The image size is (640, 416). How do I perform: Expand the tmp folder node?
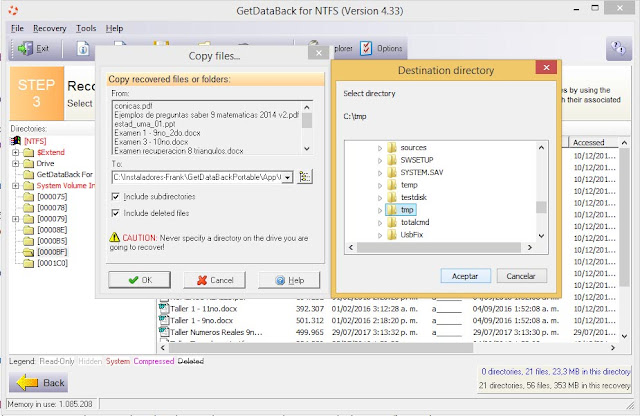[380, 210]
